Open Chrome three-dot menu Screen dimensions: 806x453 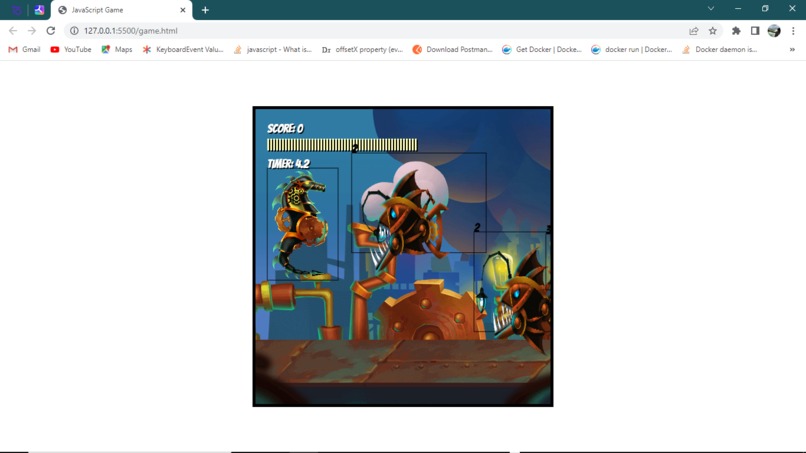793,31
